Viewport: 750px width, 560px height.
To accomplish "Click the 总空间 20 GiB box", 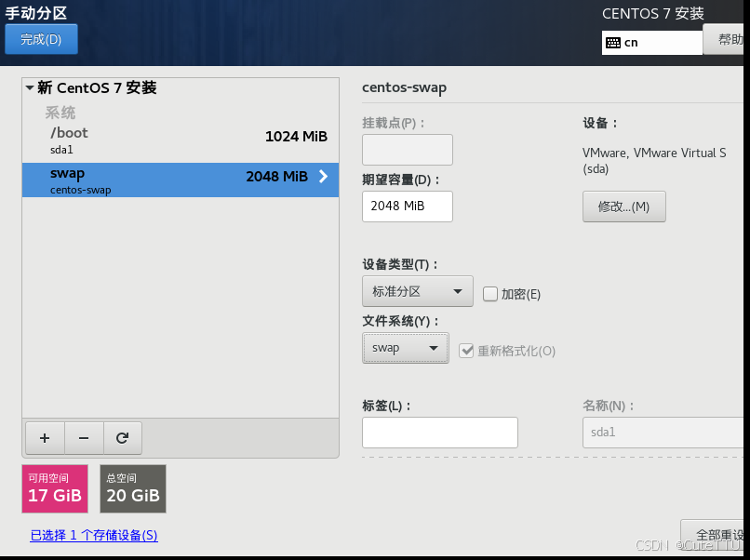I will coord(133,488).
